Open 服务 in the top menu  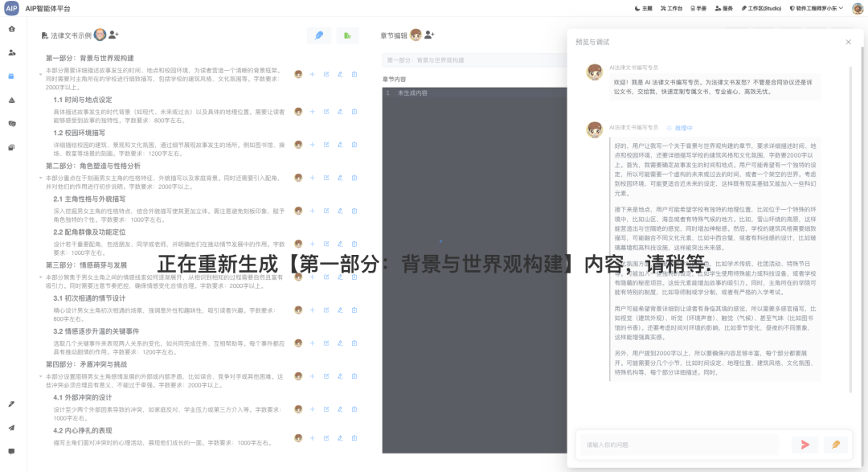[x=724, y=8]
